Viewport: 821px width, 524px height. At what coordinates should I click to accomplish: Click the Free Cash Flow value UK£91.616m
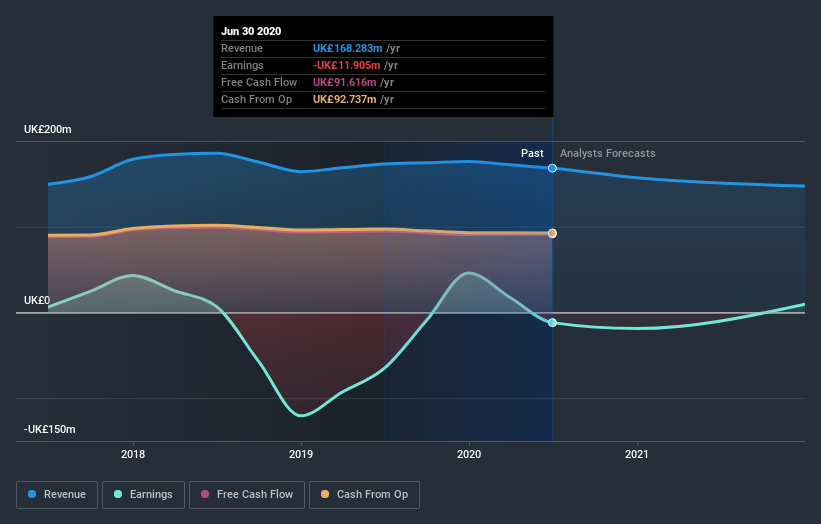tap(345, 82)
